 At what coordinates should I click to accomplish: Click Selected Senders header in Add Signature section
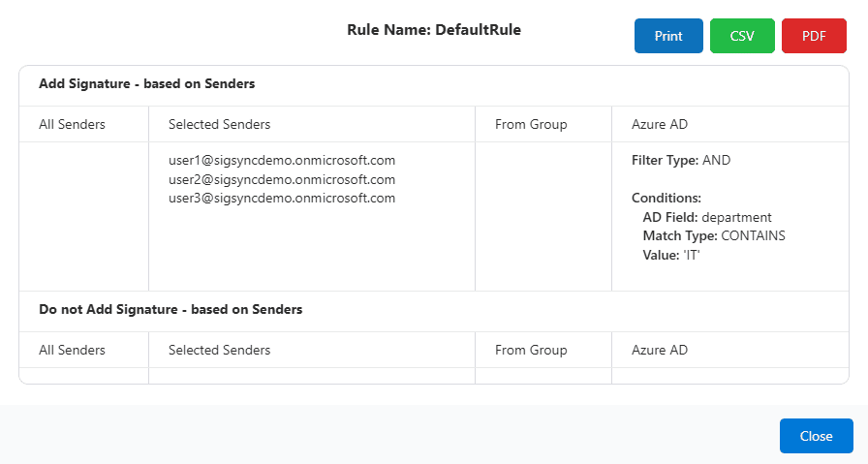219,124
